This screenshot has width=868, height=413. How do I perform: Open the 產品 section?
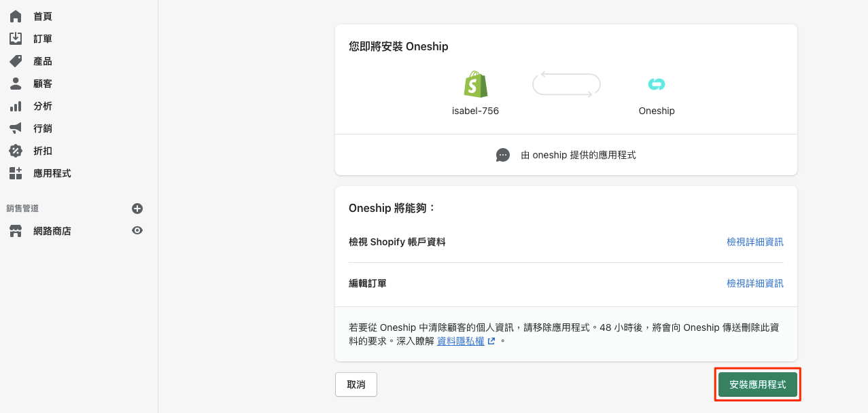pyautogui.click(x=43, y=61)
